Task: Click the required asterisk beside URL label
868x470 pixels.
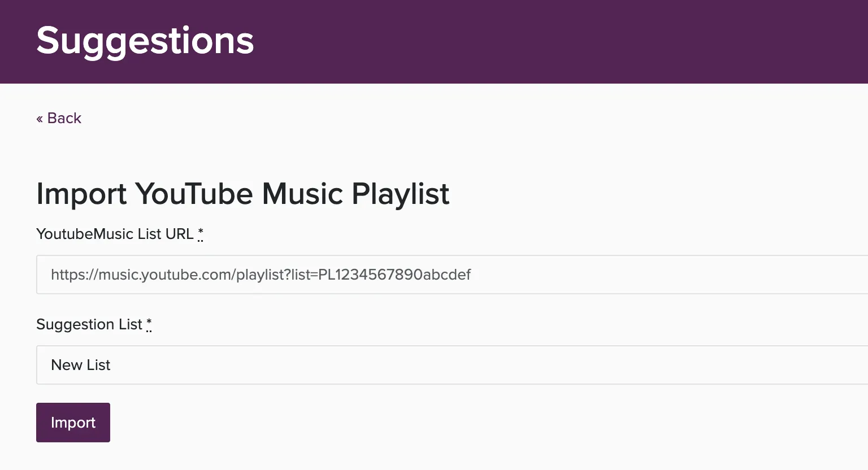Action: point(201,233)
